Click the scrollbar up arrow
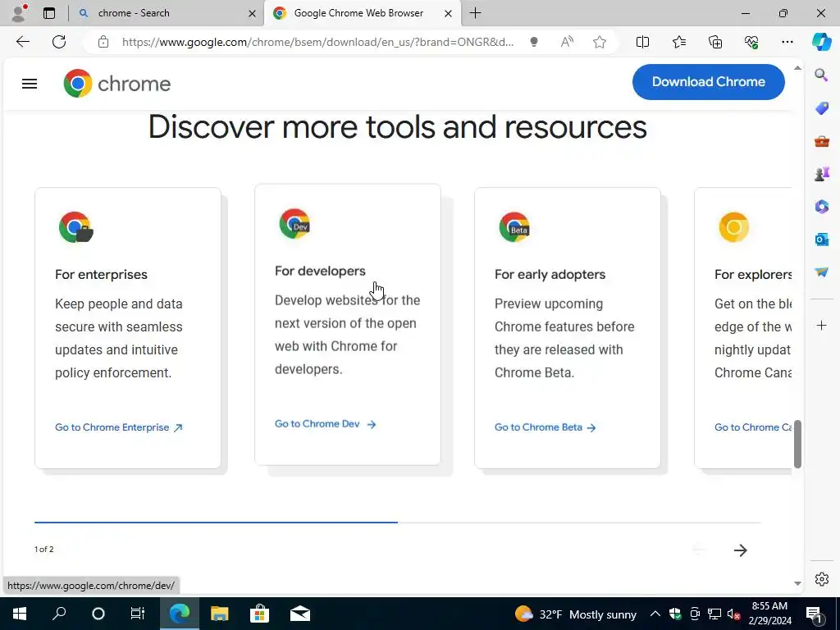 click(x=797, y=68)
